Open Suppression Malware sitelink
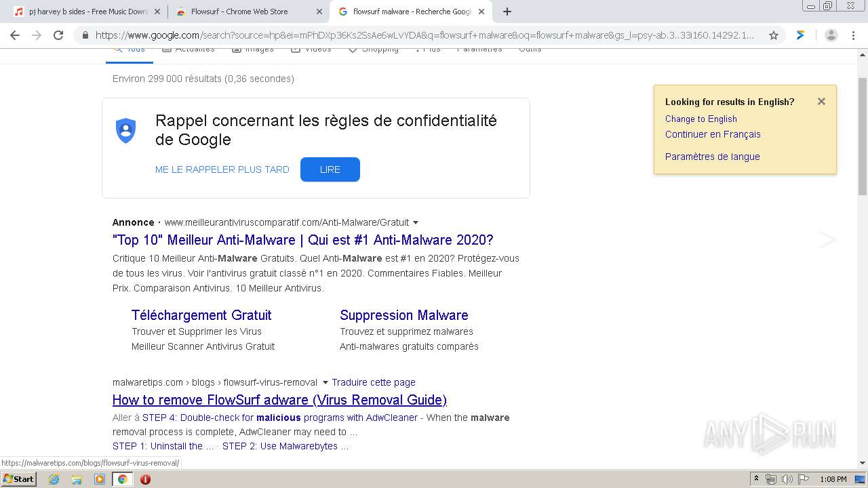The width and height of the screenshot is (868, 488). 404,315
